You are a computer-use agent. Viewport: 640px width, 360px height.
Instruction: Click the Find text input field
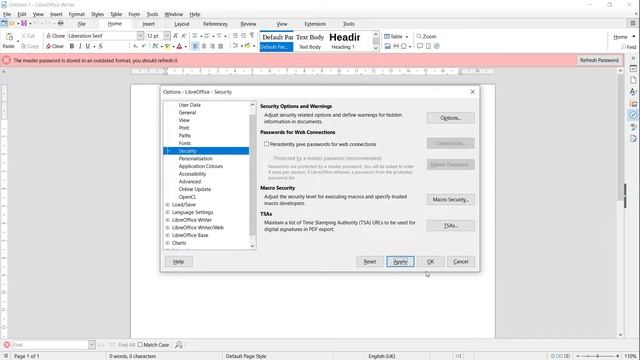tap(50, 345)
